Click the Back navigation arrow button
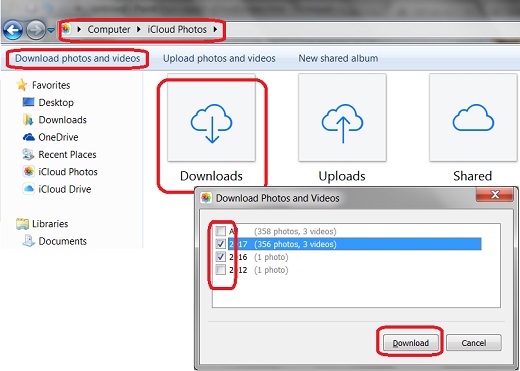This screenshot has height=371, width=520. pyautogui.click(x=13, y=30)
